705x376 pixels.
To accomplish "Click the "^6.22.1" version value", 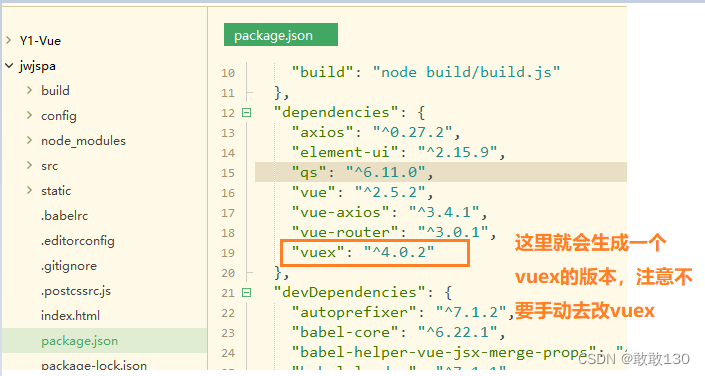I will coord(457,332).
